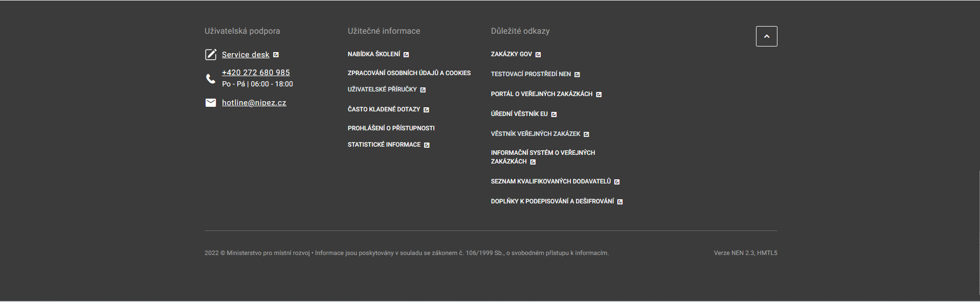
Task: Open Nabídka školení link
Action: pos(374,54)
